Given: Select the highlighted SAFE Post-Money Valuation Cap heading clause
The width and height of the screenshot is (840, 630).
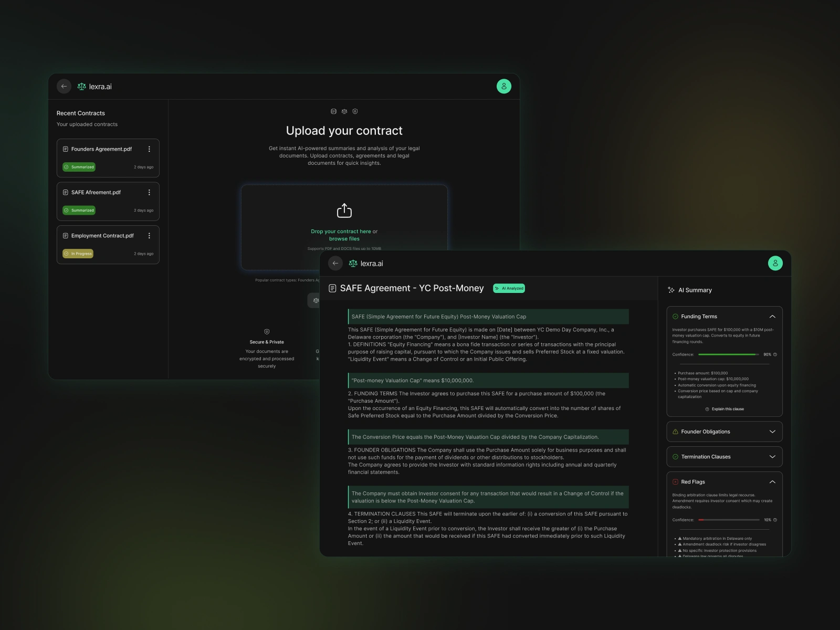Looking at the screenshot, I should 488,317.
